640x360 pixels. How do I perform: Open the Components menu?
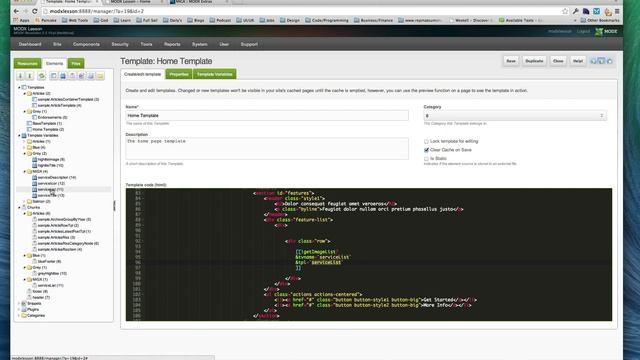point(86,44)
